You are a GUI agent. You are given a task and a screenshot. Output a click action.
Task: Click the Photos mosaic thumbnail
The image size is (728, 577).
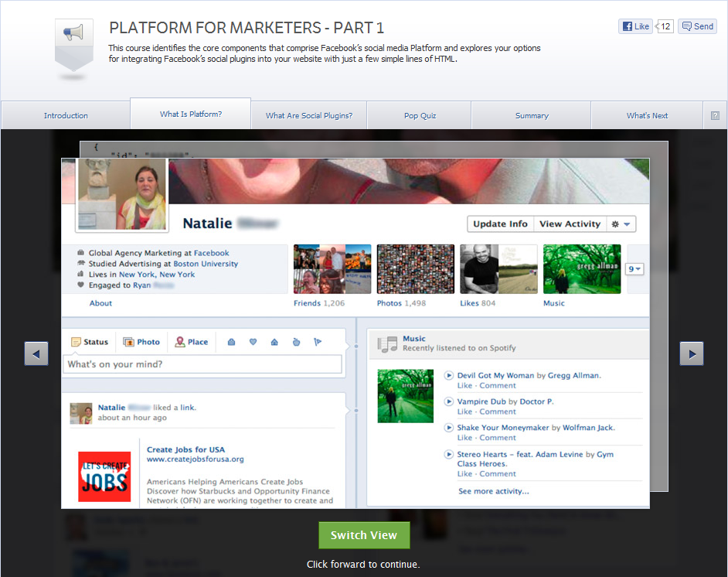coord(416,269)
